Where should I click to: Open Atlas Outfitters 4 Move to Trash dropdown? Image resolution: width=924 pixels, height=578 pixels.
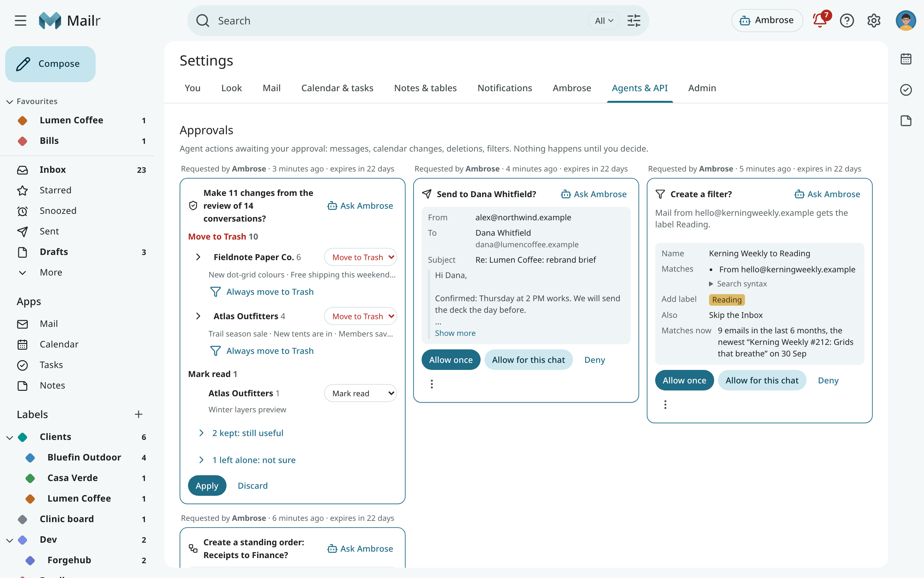point(360,316)
